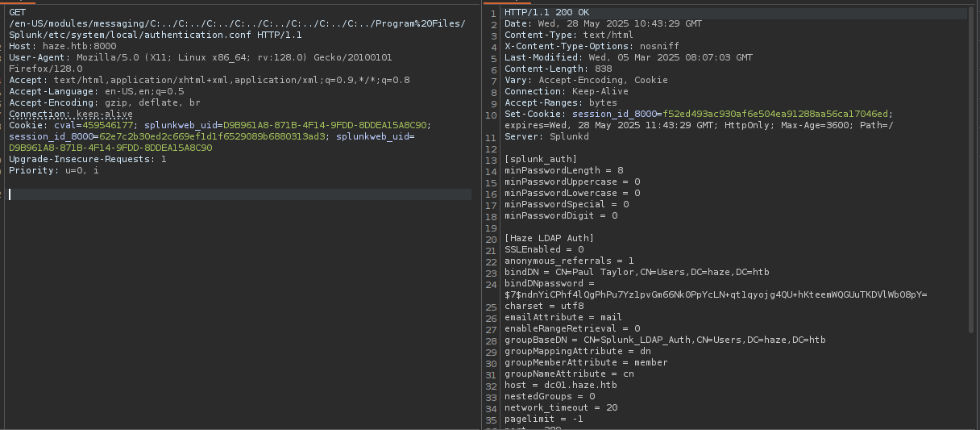Click the HTTP/1.1 200 OK status line
This screenshot has width=980, height=430.
coord(546,13)
